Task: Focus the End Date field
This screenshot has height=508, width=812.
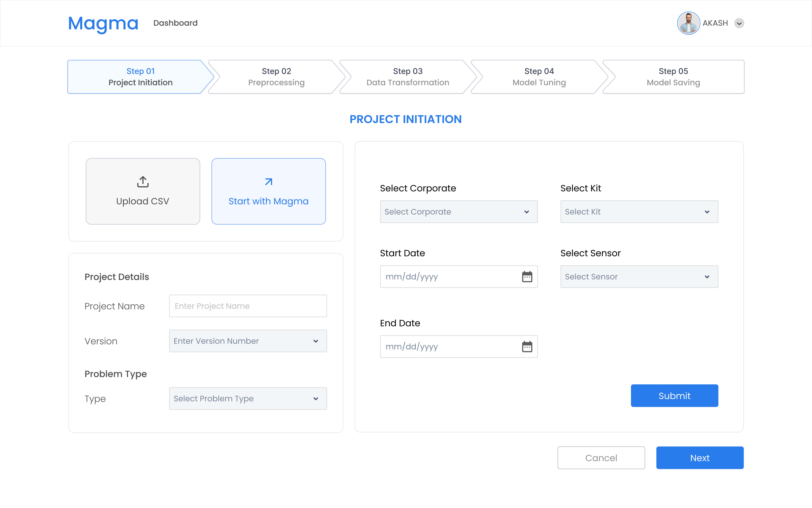Action: click(x=459, y=346)
